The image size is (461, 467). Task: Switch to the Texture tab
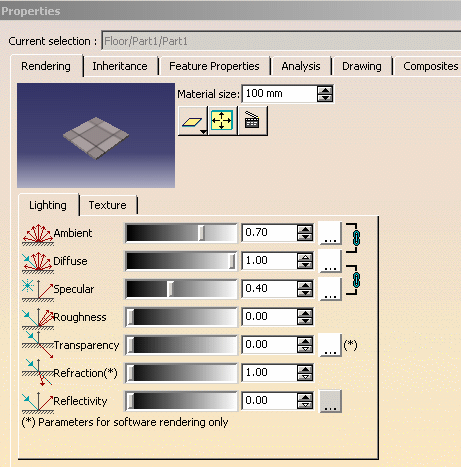click(x=108, y=205)
